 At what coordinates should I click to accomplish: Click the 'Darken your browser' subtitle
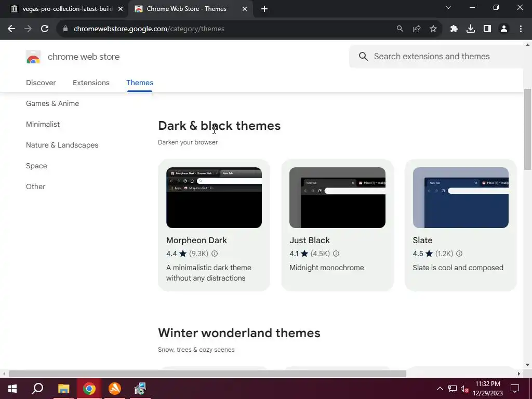pos(188,142)
